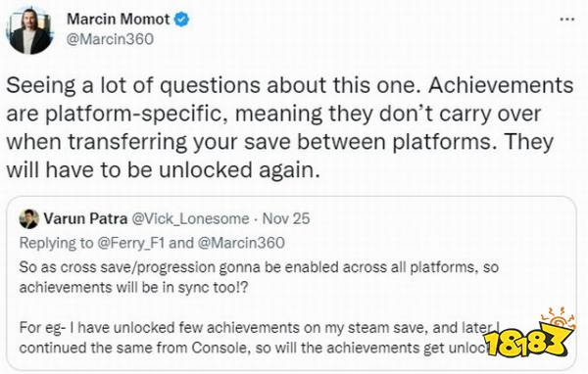Open Marcin Momot's profile avatar
The height and width of the screenshot is (374, 588).
click(29, 31)
